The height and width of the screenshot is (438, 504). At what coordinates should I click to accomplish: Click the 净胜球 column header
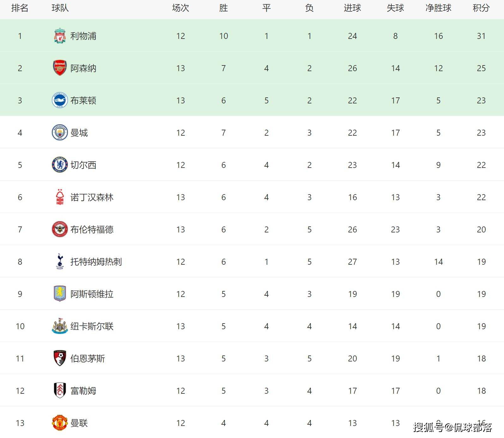[x=438, y=8]
